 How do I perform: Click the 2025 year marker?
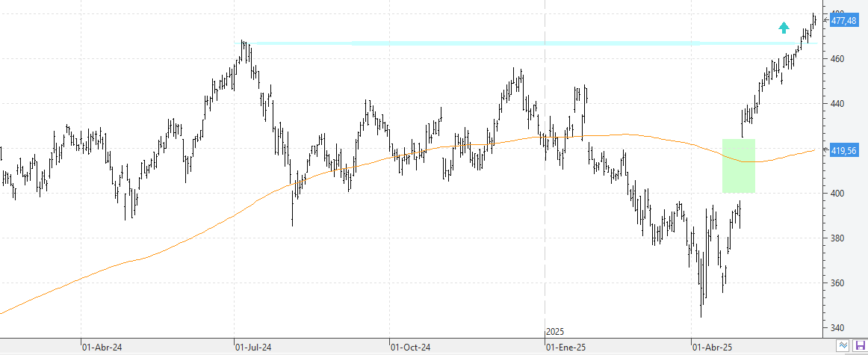(555, 331)
